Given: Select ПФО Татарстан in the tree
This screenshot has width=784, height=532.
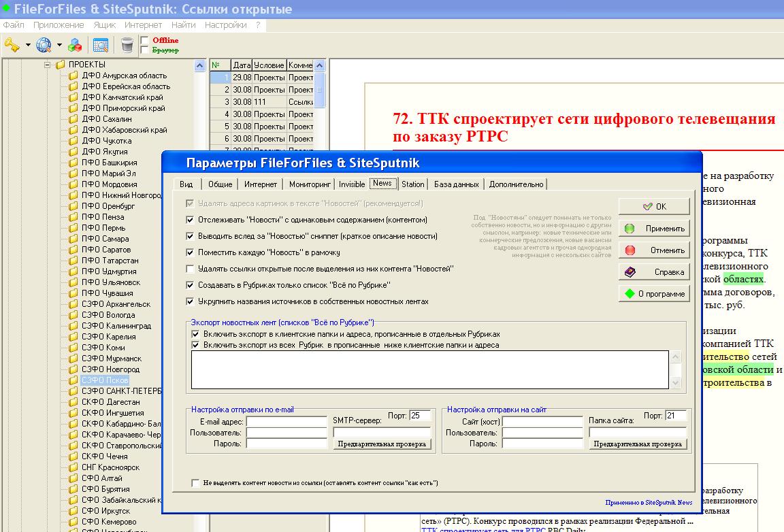Looking at the screenshot, I should click(x=110, y=261).
